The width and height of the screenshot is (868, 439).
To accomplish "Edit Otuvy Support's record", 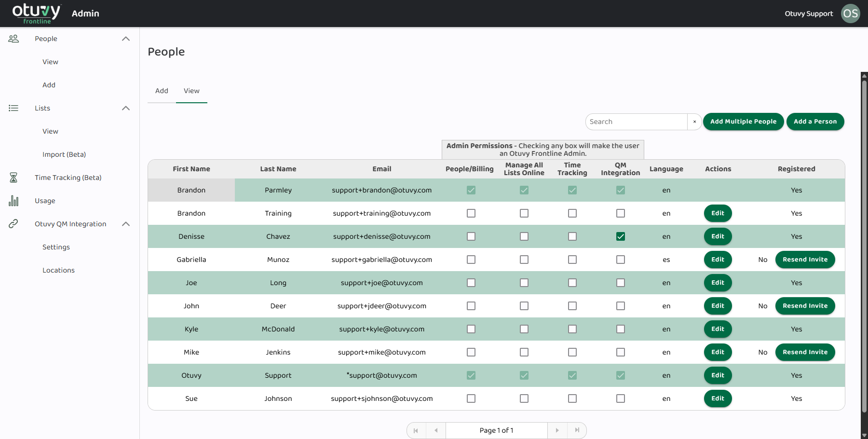I will point(718,375).
